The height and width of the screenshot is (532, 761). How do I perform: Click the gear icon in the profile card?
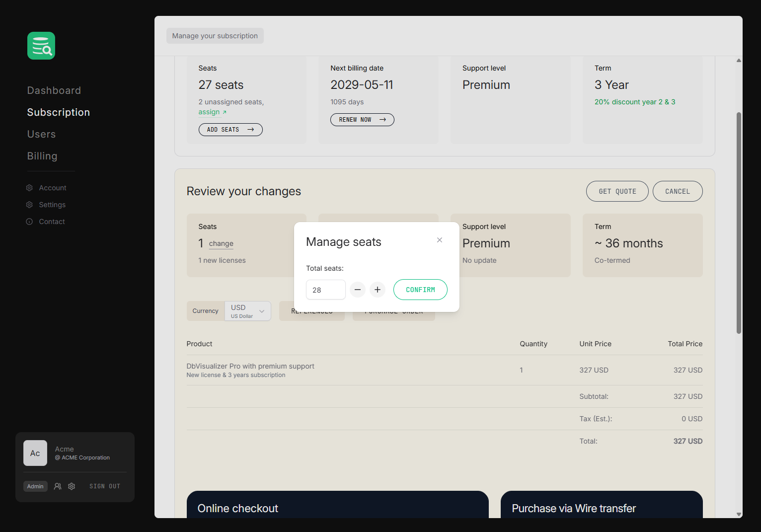[x=72, y=486]
